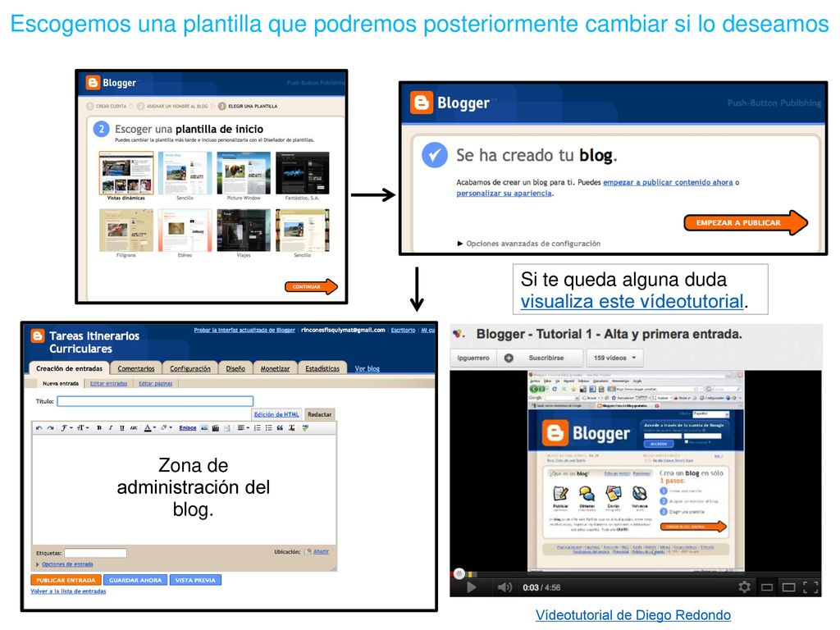Enter fullscreen for the tutorial video
840x630 pixels.
tap(811, 587)
